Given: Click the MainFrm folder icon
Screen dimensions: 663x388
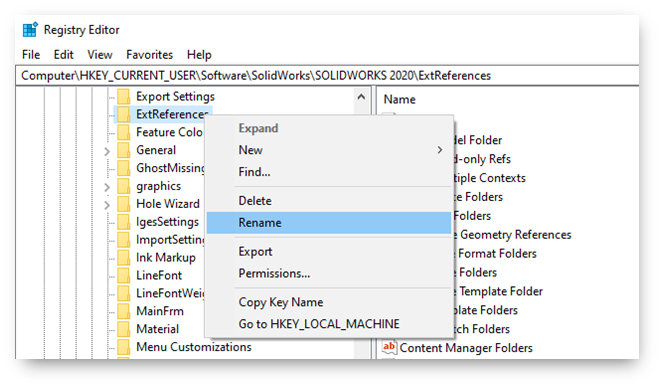Looking at the screenshot, I should tap(123, 311).
